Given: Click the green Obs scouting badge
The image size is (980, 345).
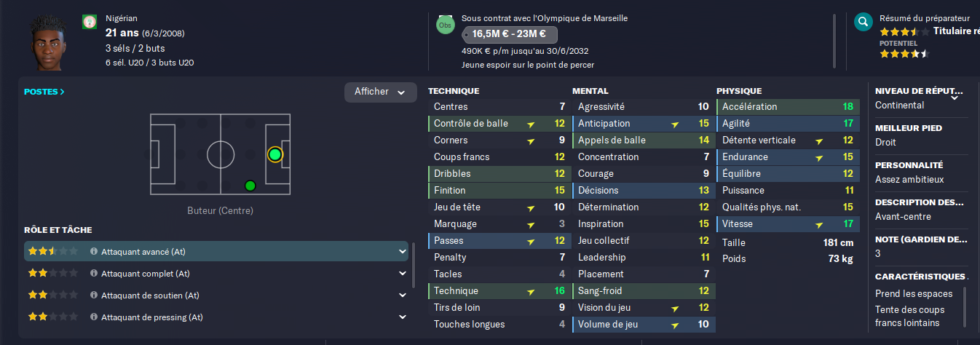Looking at the screenshot, I should pyautogui.click(x=445, y=25).
